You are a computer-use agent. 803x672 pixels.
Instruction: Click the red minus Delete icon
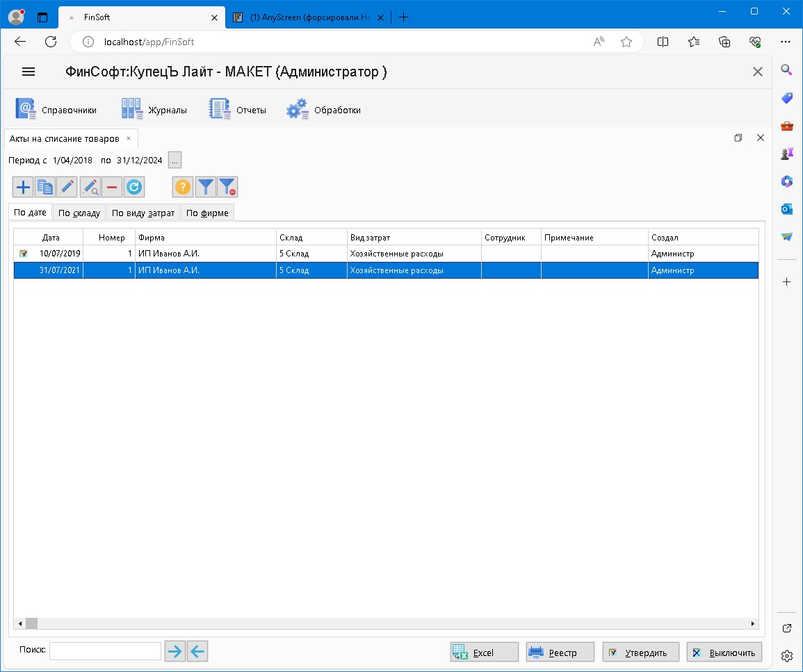point(112,186)
